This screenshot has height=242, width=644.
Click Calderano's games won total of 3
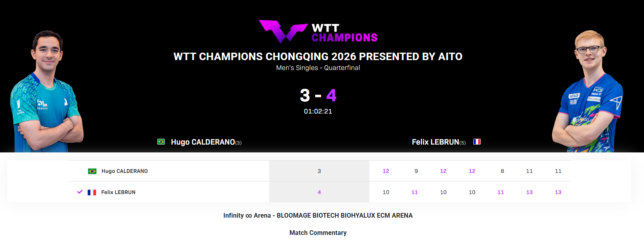pyautogui.click(x=319, y=171)
